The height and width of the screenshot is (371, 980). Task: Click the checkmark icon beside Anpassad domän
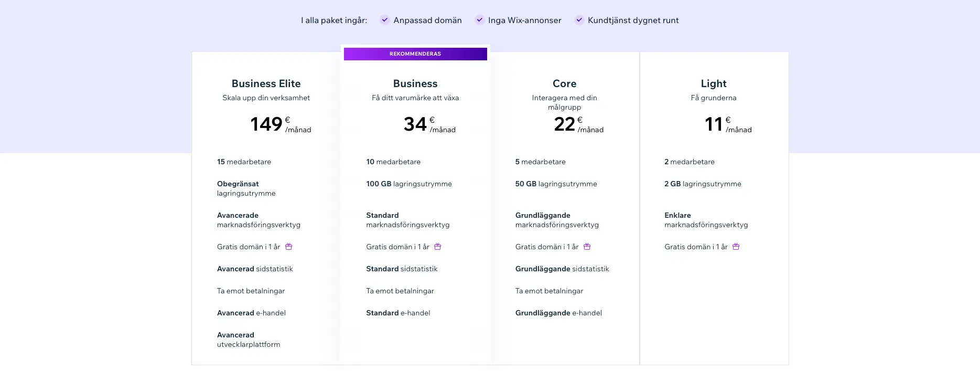tap(385, 20)
